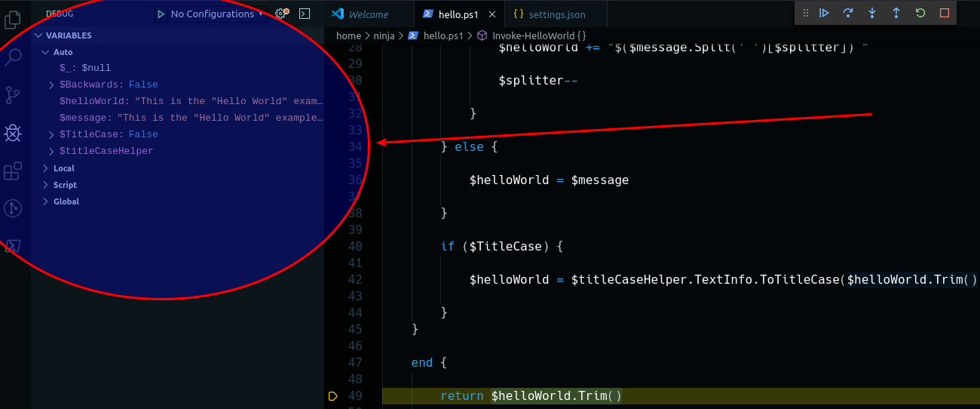Expand the Local variables scope
The width and height of the screenshot is (980, 409).
click(63, 168)
